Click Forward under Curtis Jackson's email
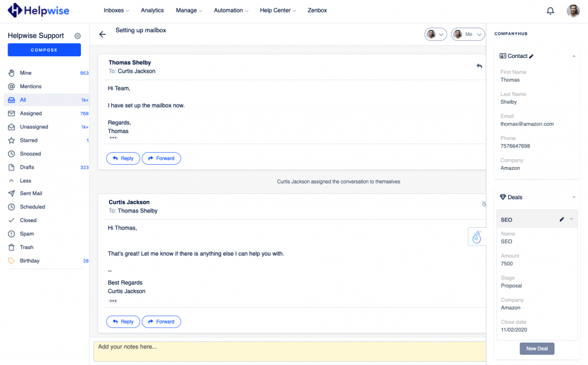This screenshot has height=365, width=588. [x=161, y=322]
